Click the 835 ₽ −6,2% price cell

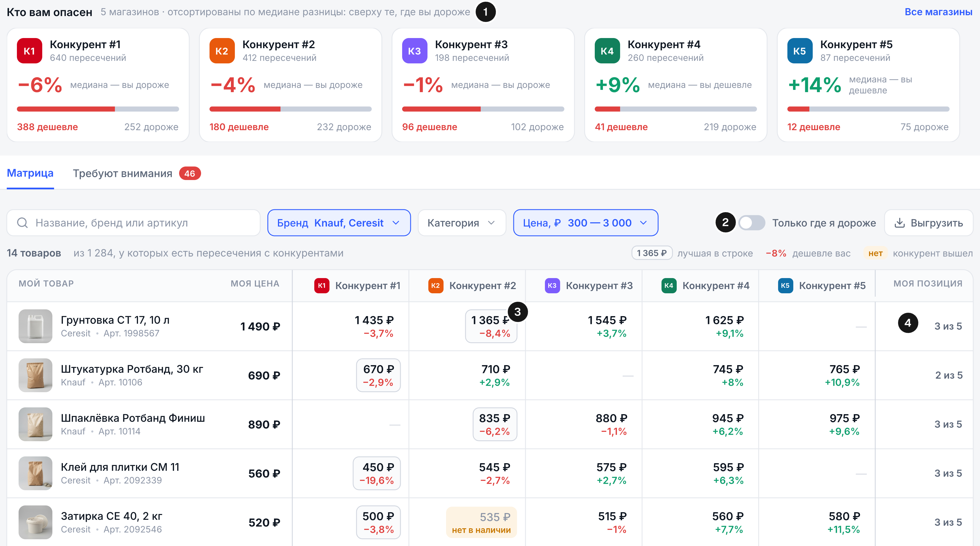pyautogui.click(x=495, y=425)
